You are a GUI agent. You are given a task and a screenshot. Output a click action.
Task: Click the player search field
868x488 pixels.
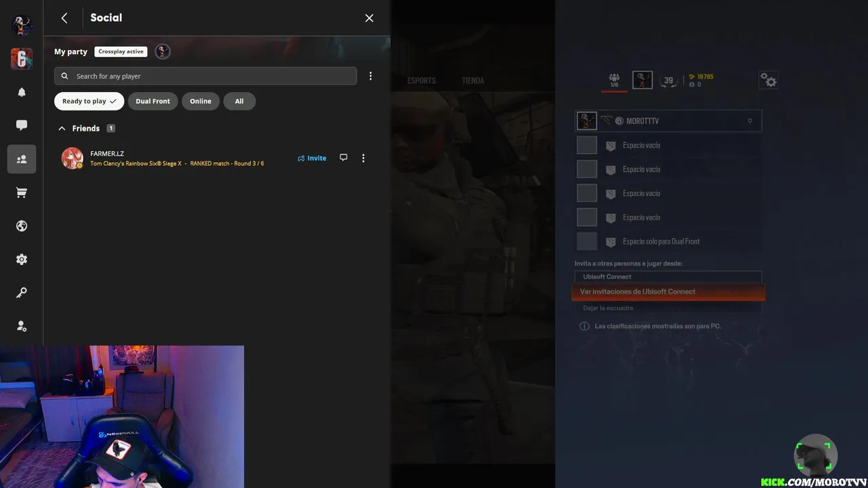(205, 76)
